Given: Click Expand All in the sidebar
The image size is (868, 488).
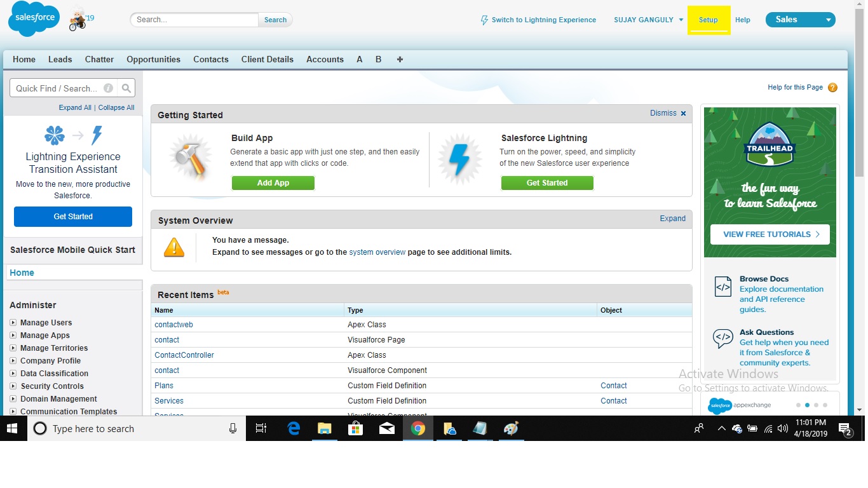Looking at the screenshot, I should tap(75, 107).
